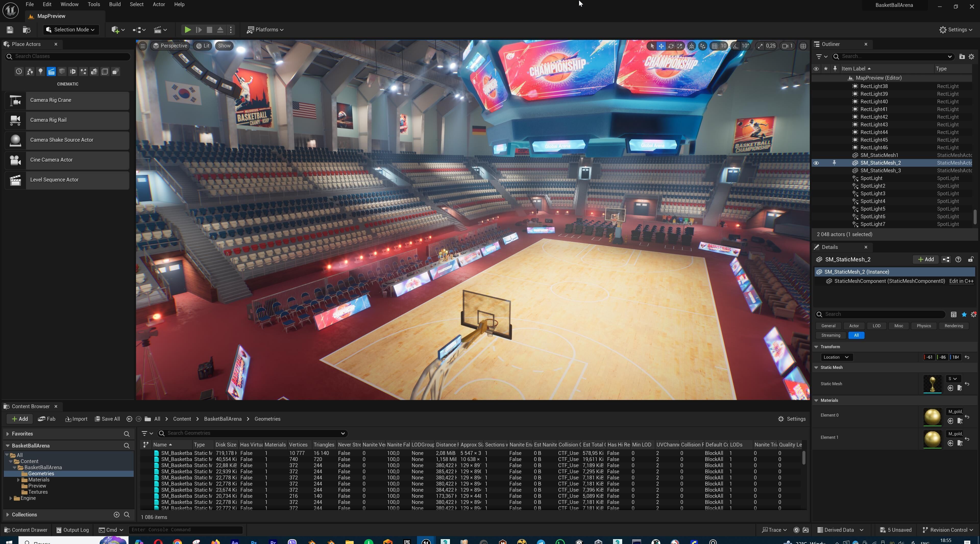Start Play in Editor with the green play button
Screen dimensions: 980x544
coord(188,30)
